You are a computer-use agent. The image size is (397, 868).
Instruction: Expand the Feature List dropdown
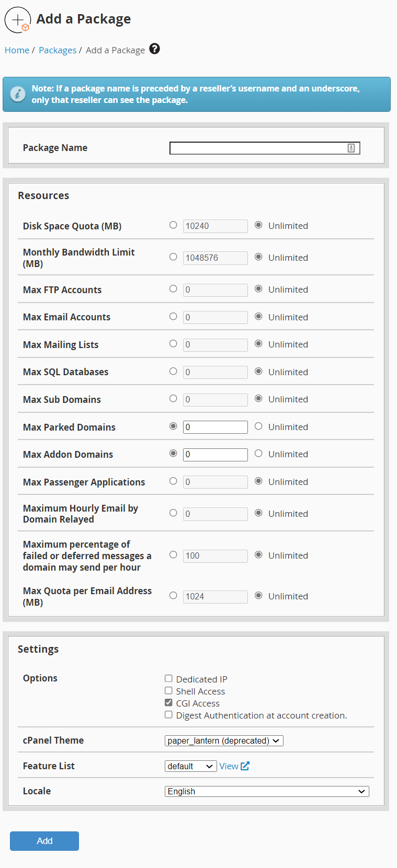click(190, 766)
